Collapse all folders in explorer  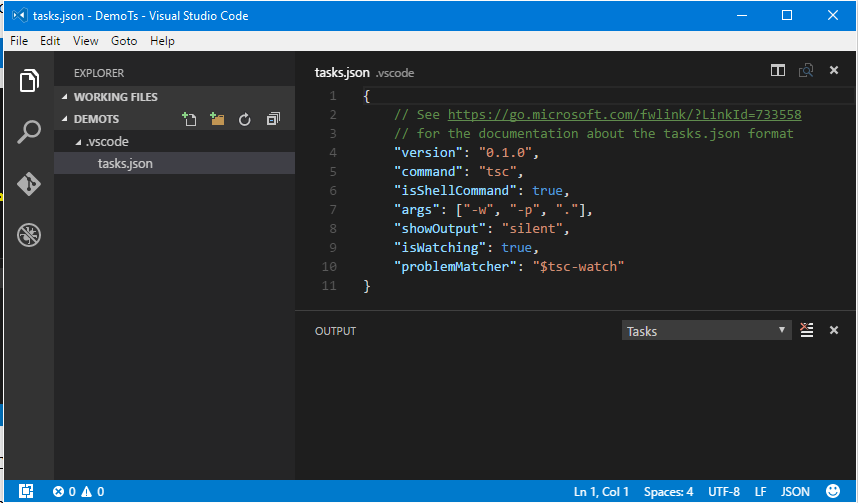tap(273, 119)
